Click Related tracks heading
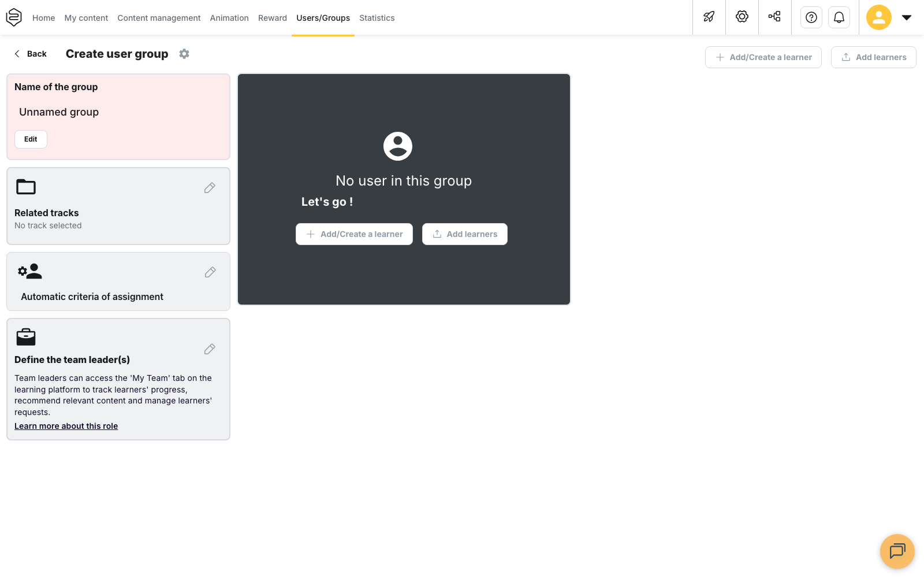This screenshot has width=924, height=578. click(47, 213)
